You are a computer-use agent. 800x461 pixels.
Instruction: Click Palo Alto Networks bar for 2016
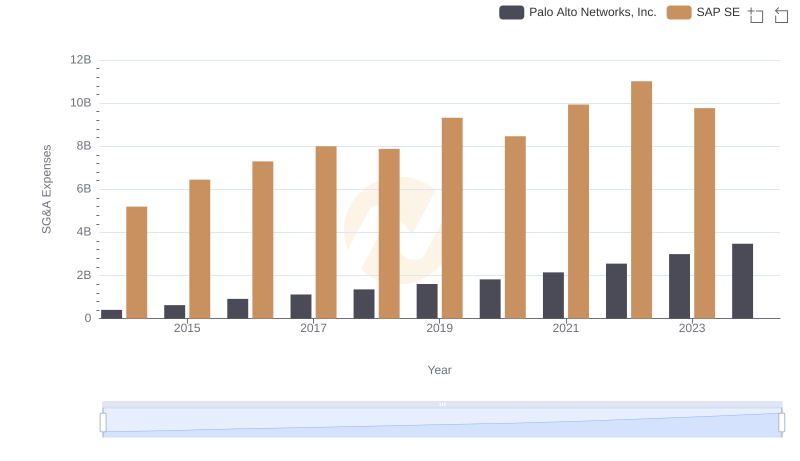click(238, 309)
